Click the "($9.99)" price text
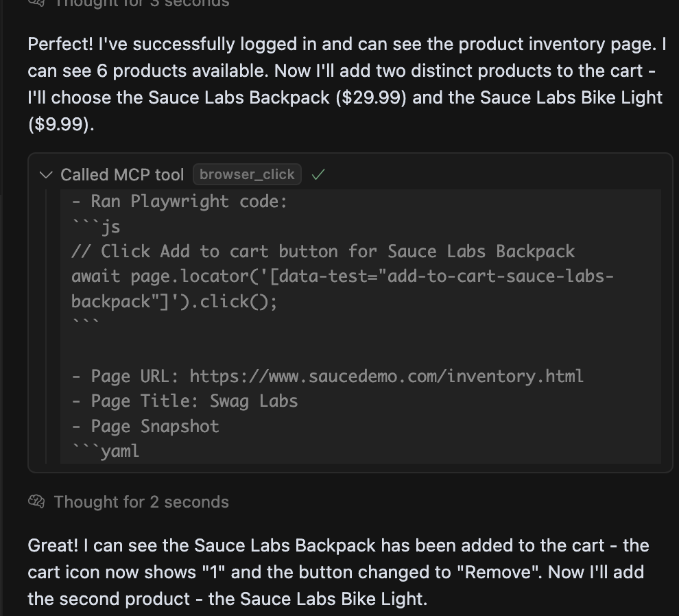This screenshot has width=679, height=616. point(60,124)
